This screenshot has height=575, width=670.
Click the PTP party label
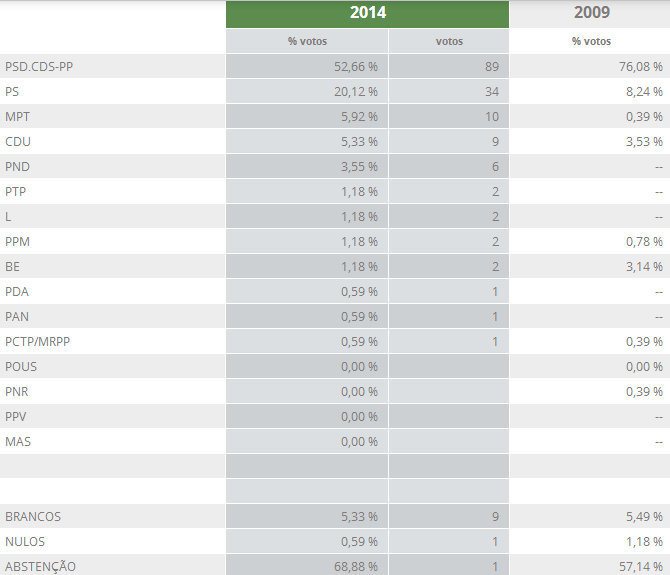click(x=15, y=192)
